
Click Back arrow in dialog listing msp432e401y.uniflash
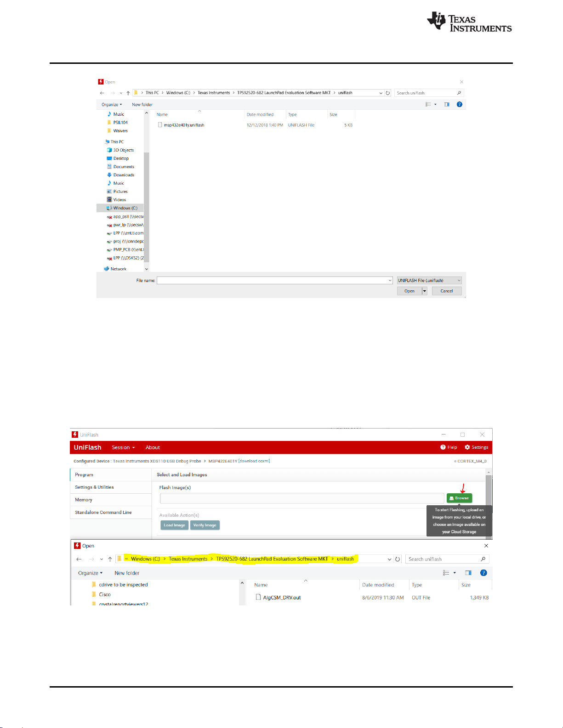click(102, 93)
